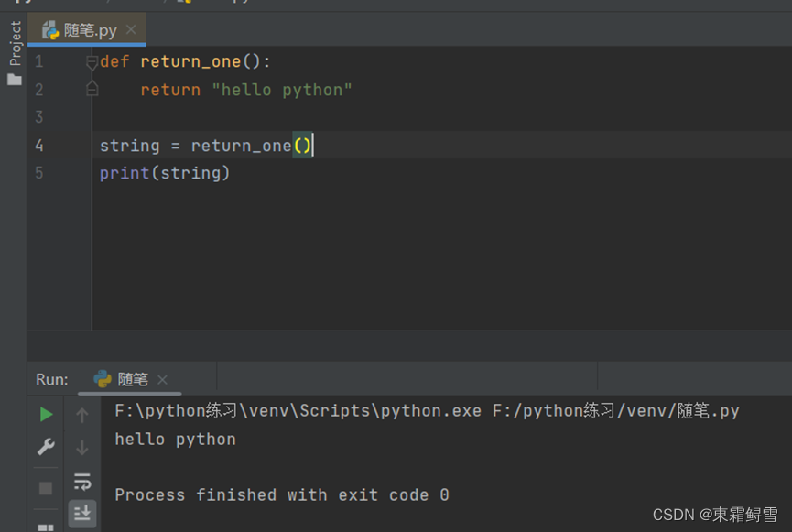Toggle scroll to end of output
This screenshot has height=532, width=792.
[82, 514]
